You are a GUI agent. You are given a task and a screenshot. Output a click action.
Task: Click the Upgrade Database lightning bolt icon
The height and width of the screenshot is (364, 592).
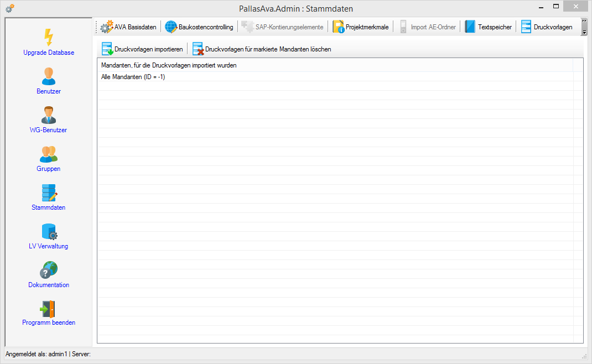point(49,38)
